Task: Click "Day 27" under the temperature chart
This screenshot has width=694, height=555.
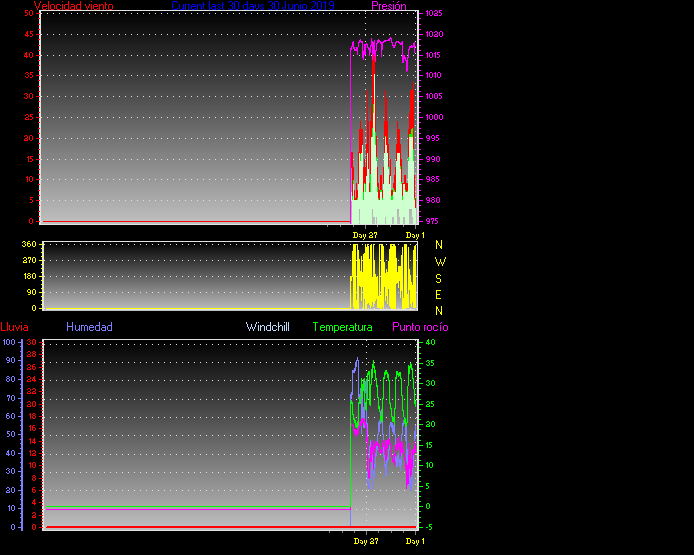Action: pos(366,541)
